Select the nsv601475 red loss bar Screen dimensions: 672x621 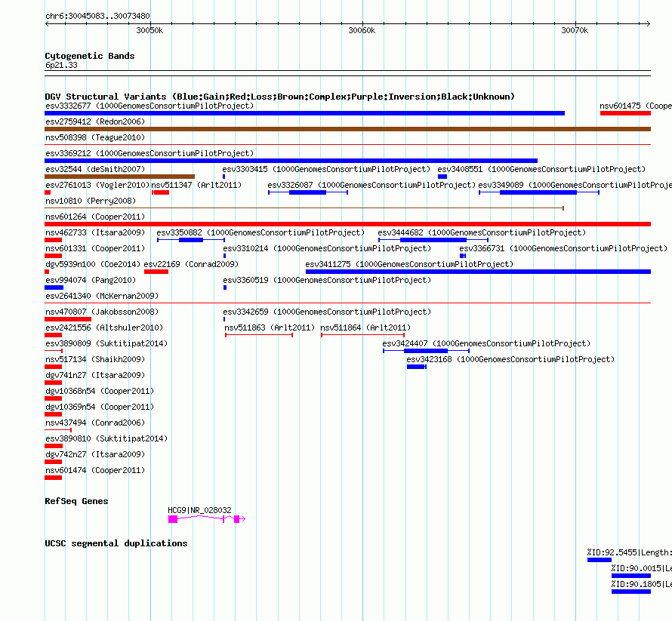coord(625,113)
